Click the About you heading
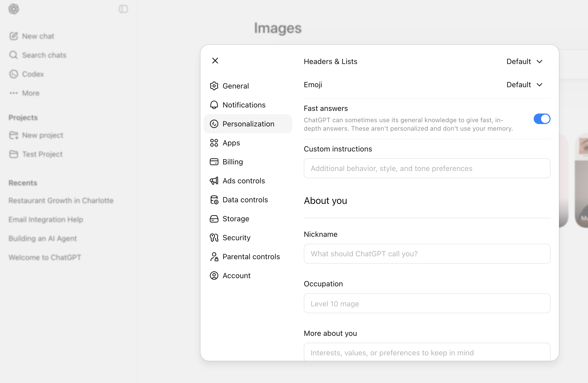The image size is (588, 383). pos(325,201)
